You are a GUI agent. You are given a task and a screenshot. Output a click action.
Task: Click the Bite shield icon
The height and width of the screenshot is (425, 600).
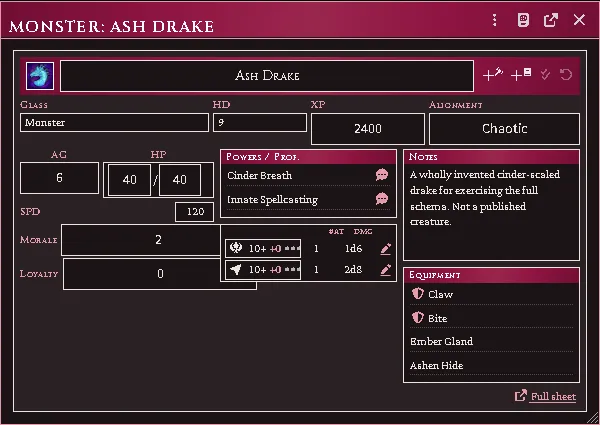point(417,318)
